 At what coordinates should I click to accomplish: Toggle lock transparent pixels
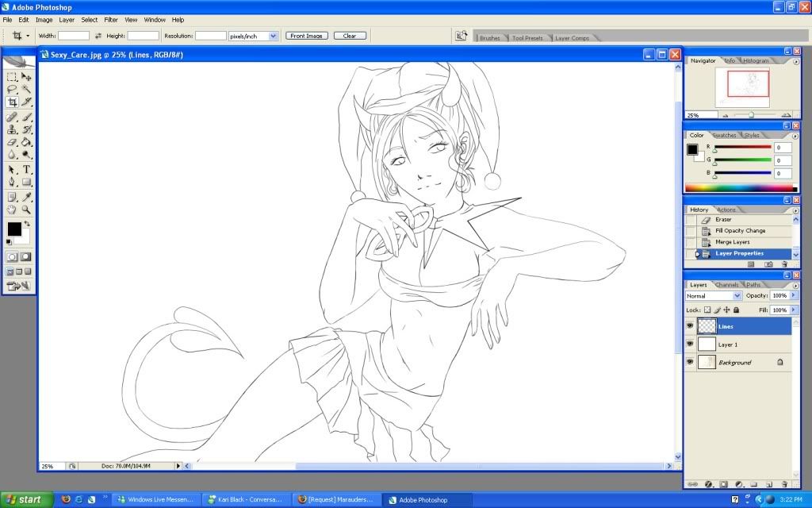click(x=707, y=310)
